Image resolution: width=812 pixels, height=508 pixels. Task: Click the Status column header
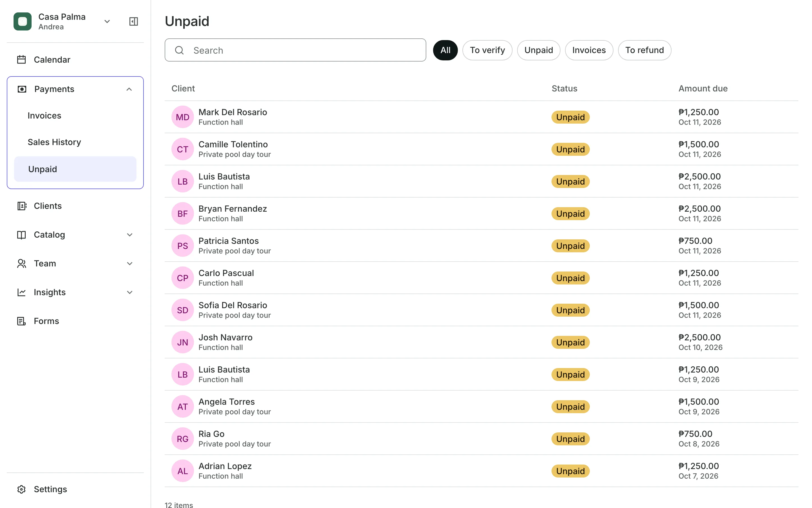pyautogui.click(x=564, y=88)
